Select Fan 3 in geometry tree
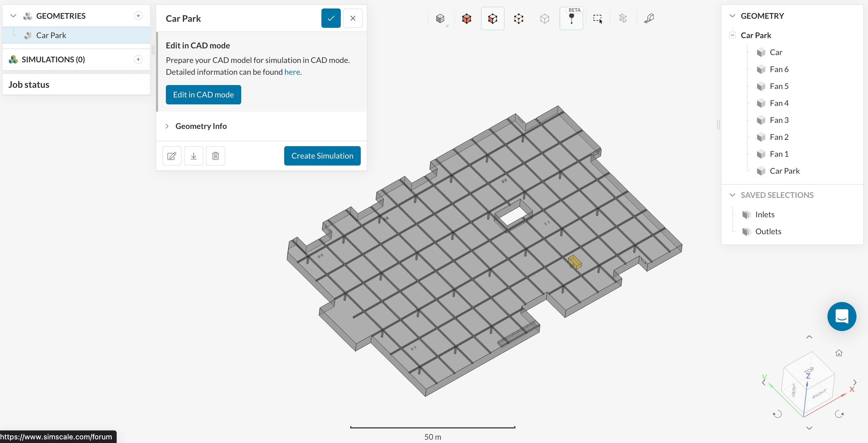This screenshot has width=868, height=443. [779, 120]
